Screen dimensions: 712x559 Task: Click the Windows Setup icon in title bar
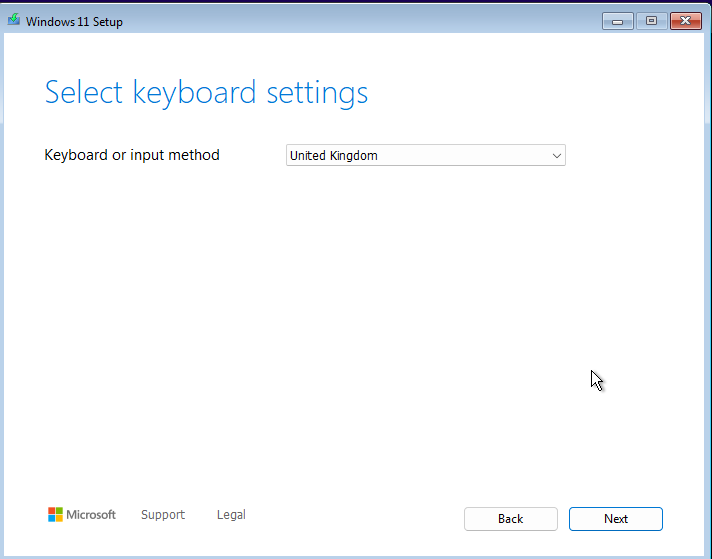click(14, 20)
